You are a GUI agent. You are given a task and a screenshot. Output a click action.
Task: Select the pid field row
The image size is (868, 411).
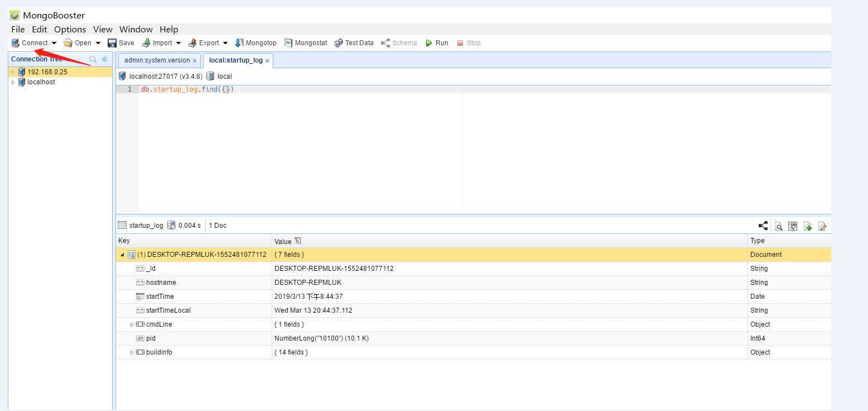[474, 338]
